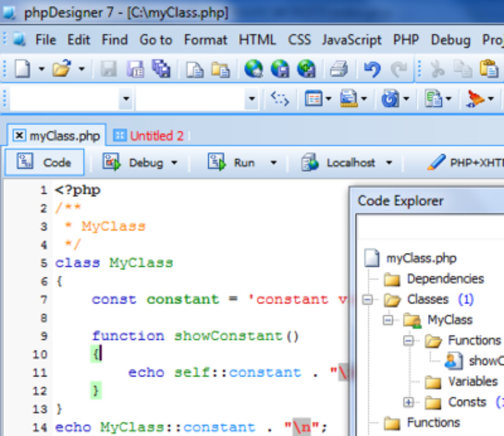Viewport: 504px width, 436px height.
Task: Open the table layout icon dropdown arrow
Action: coord(328,98)
